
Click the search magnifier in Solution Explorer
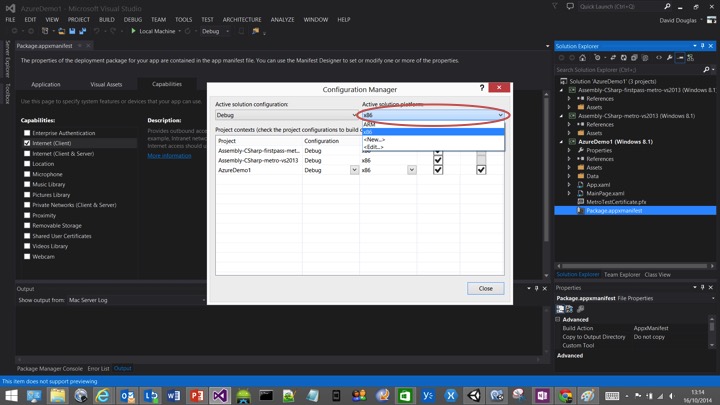click(706, 70)
